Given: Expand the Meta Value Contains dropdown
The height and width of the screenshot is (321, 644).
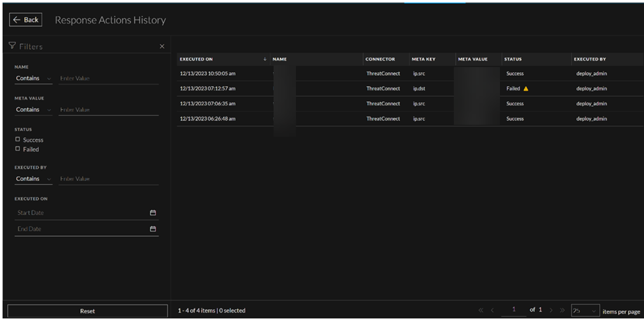Looking at the screenshot, I should point(33,110).
